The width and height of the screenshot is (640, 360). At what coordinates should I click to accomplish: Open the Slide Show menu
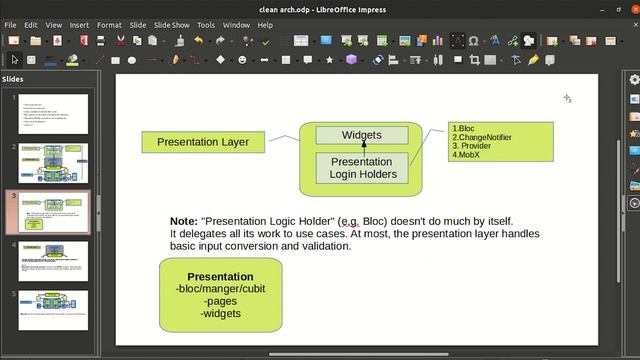pyautogui.click(x=171, y=25)
